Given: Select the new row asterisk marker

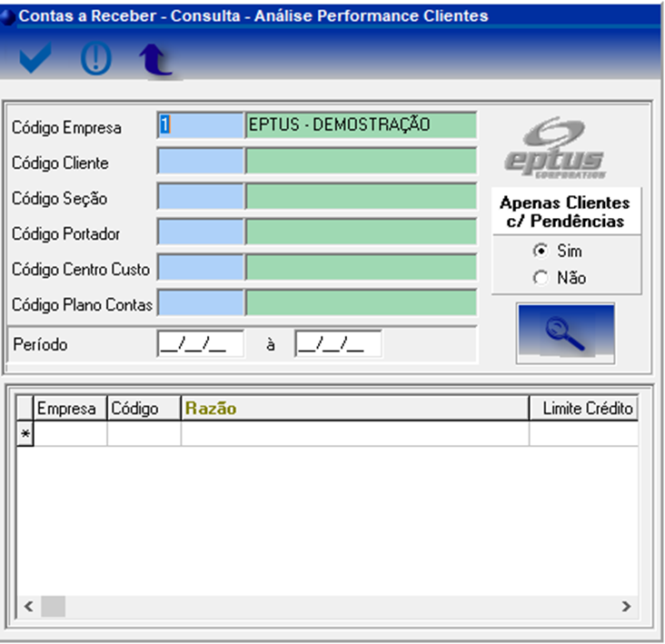Looking at the screenshot, I should (x=25, y=435).
